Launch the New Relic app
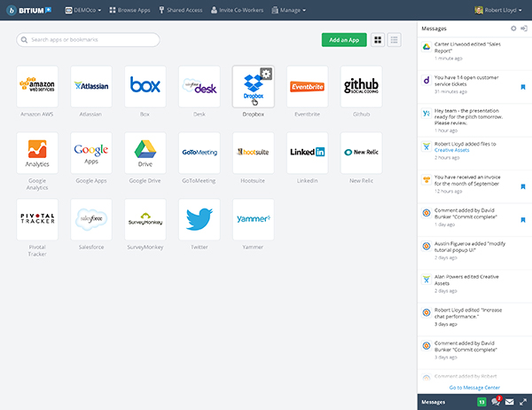The width and height of the screenshot is (532, 410). [x=362, y=153]
